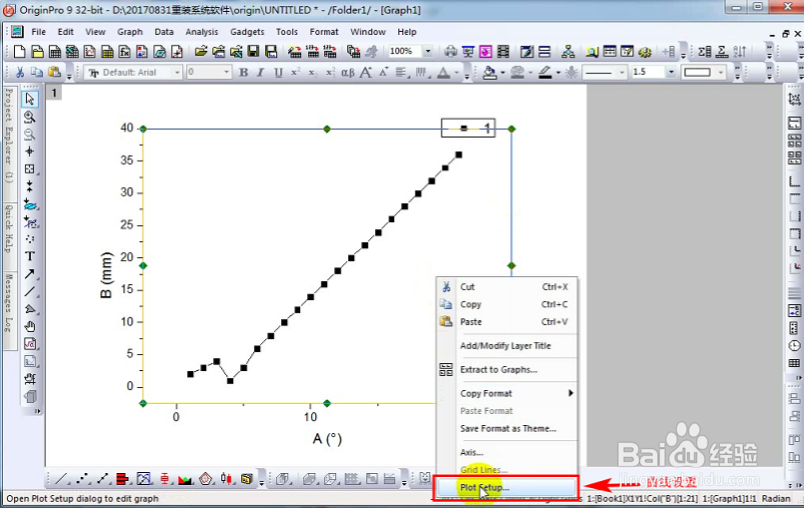Open the Format menu
This screenshot has height=508, width=804.
coord(324,32)
